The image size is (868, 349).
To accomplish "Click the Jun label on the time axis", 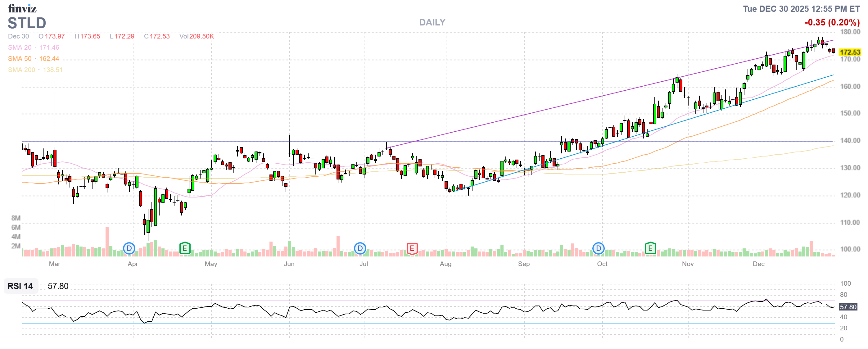I will click(289, 264).
